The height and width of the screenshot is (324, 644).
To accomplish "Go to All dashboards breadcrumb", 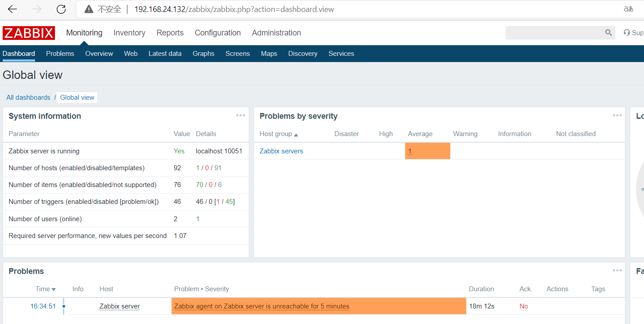I will coord(28,98).
